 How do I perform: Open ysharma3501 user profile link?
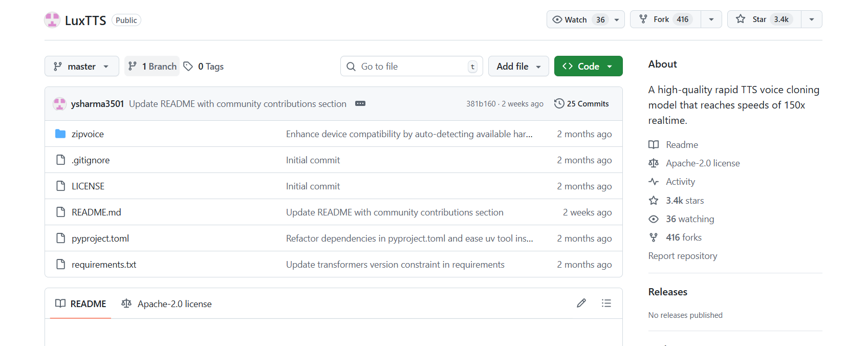(x=97, y=104)
